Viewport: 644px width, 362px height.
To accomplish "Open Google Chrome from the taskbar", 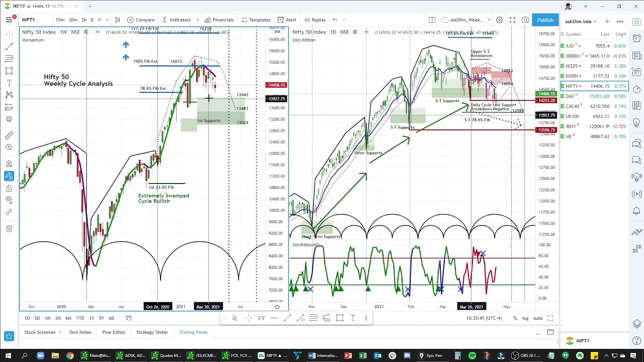I will (x=70, y=355).
